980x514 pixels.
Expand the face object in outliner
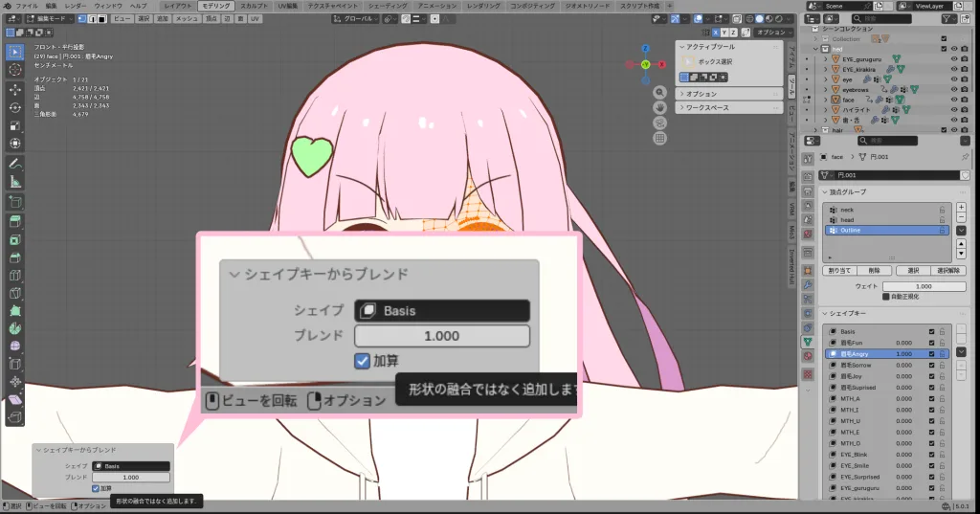coord(825,100)
